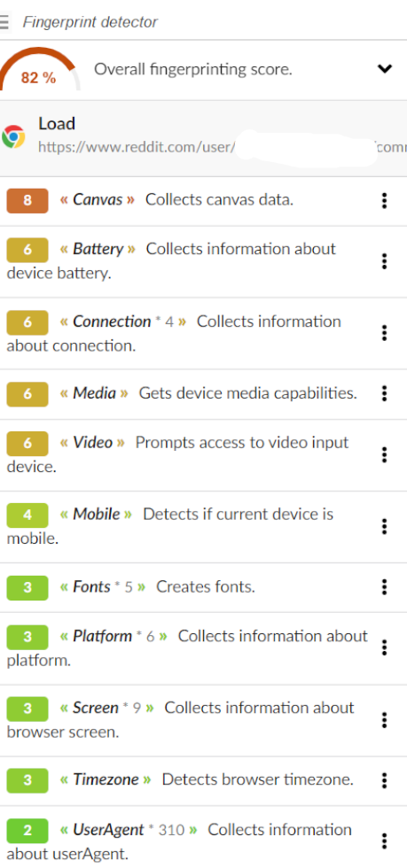Select the Timezone entry label
The height and width of the screenshot is (868, 407).
coord(106,779)
